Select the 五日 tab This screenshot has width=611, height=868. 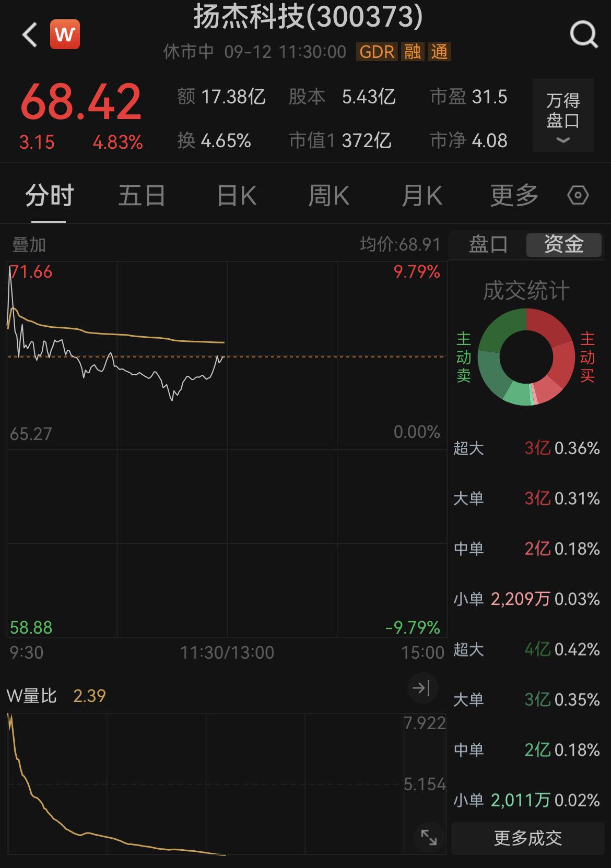(x=142, y=196)
